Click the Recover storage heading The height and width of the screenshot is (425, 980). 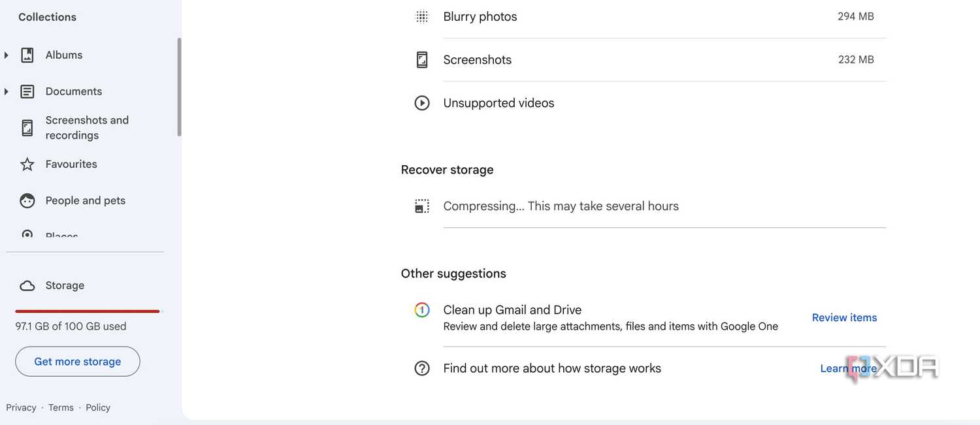[x=447, y=170]
